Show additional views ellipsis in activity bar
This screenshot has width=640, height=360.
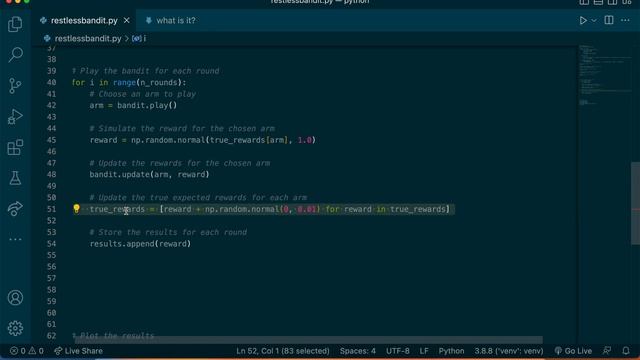click(15, 239)
